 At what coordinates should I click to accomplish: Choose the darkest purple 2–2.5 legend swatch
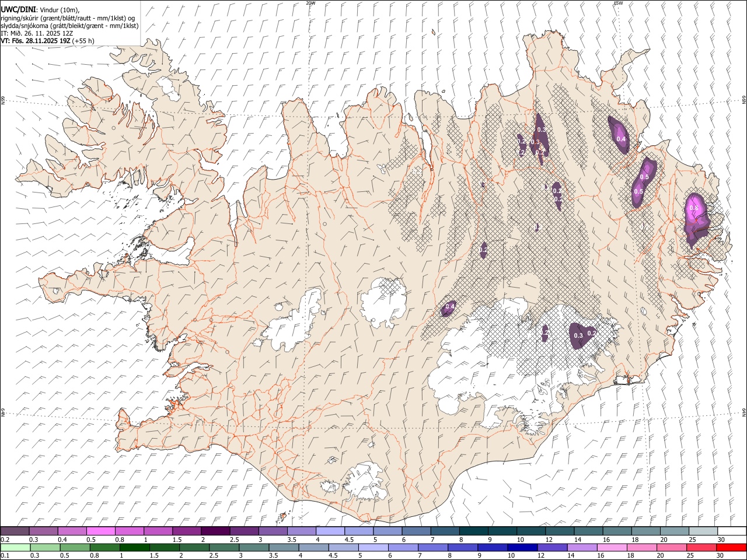pyautogui.click(x=215, y=531)
